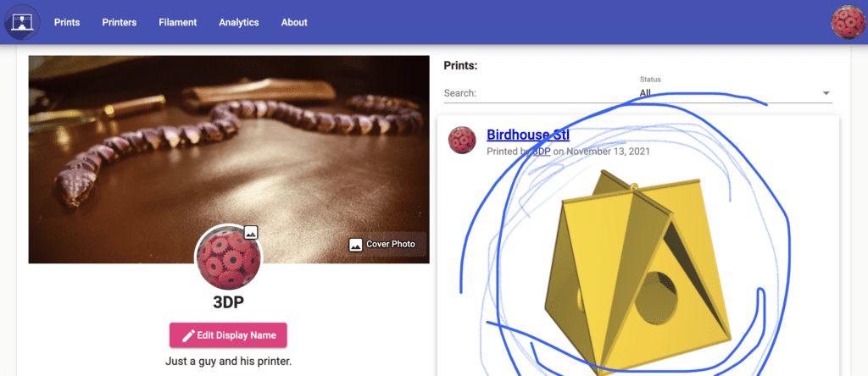Click the Cover Photo button
This screenshot has width=868, height=376.
click(x=381, y=244)
